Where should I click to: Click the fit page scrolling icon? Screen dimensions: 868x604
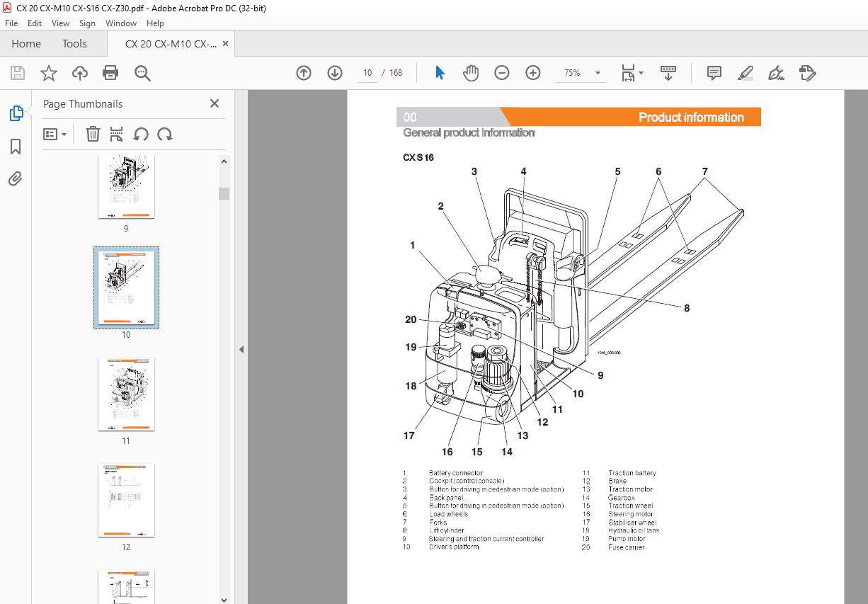point(628,73)
